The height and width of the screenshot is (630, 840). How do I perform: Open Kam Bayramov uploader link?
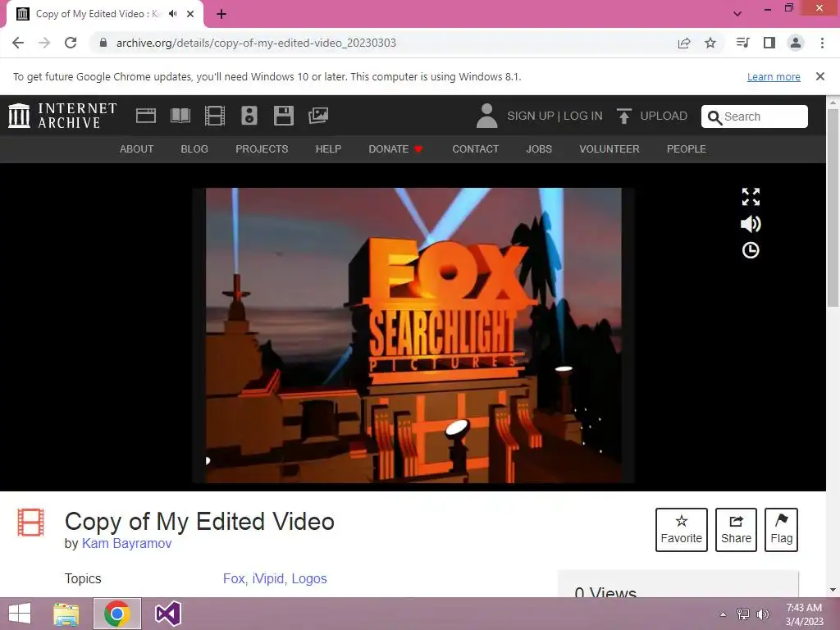click(x=126, y=543)
